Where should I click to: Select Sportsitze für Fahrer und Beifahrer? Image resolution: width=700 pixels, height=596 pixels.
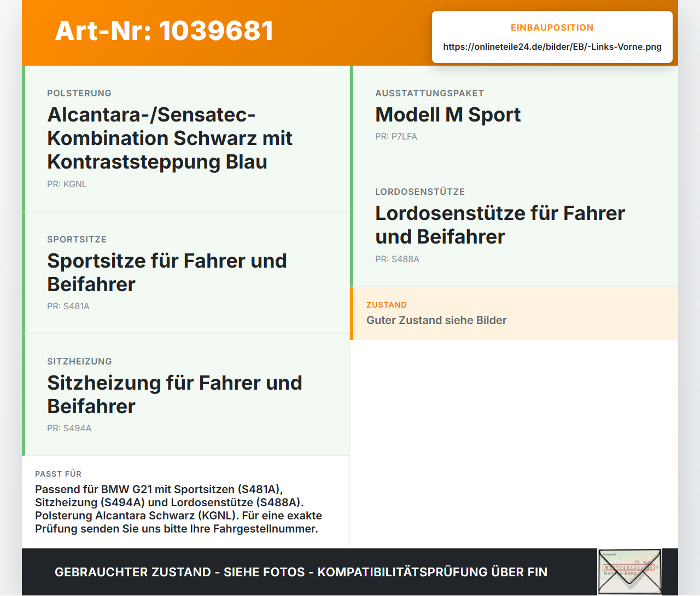[x=167, y=272]
